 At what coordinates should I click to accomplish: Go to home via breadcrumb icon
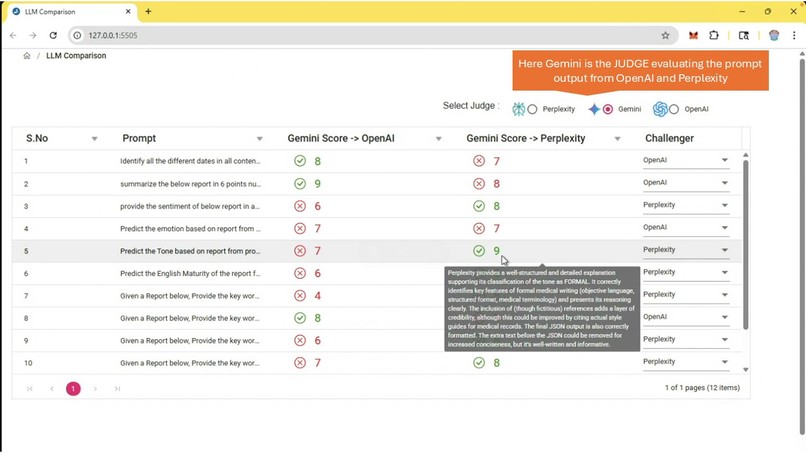[27, 56]
